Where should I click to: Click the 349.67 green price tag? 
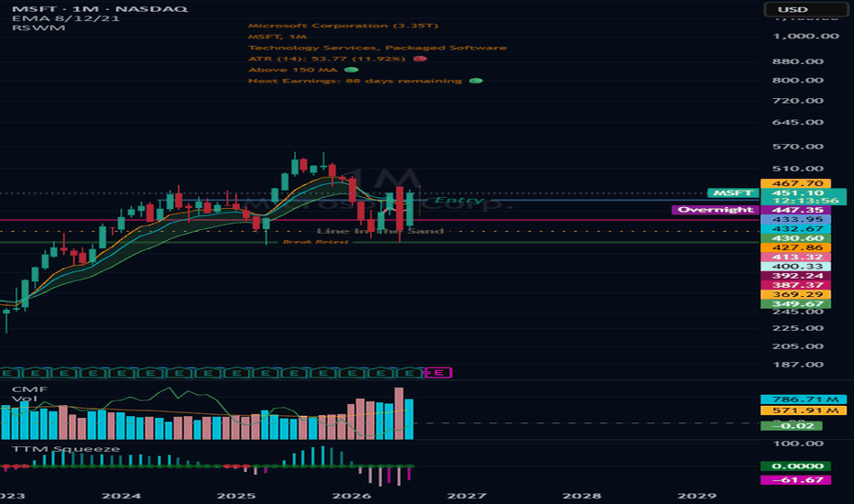(795, 304)
